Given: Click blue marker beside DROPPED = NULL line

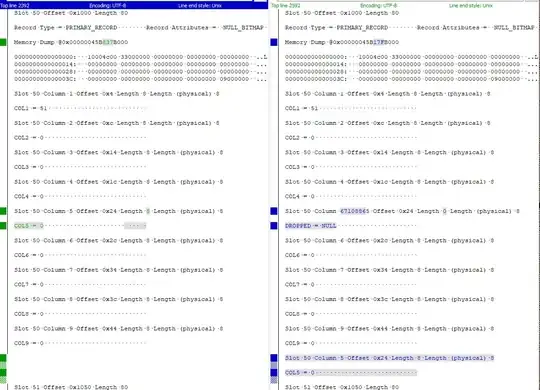Looking at the screenshot, I should point(274,226).
